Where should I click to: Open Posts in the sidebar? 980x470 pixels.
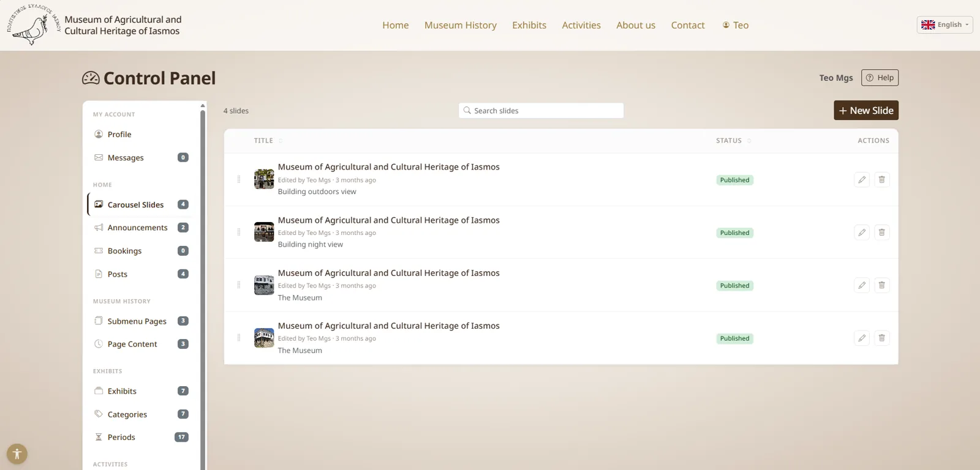pyautogui.click(x=141, y=274)
